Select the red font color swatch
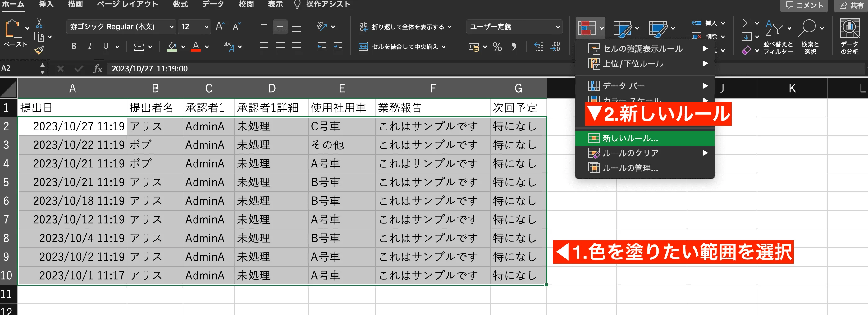This screenshot has height=315, width=868. click(x=196, y=51)
